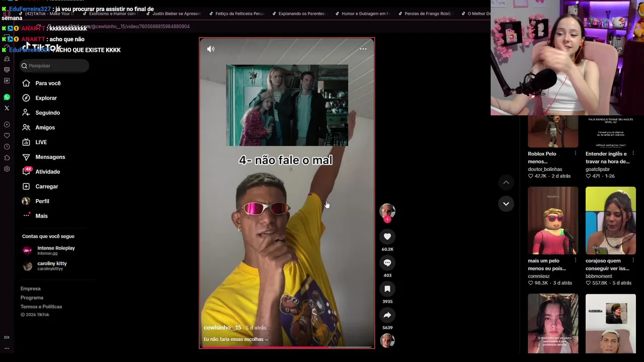
Task: Open Termos e Políticas footer link
Action: click(x=41, y=307)
